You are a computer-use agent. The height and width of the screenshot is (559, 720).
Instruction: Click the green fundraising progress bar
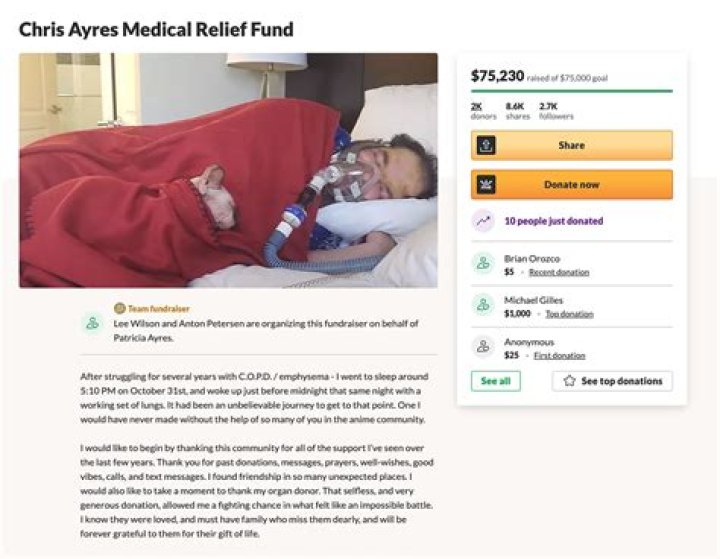pos(571,91)
